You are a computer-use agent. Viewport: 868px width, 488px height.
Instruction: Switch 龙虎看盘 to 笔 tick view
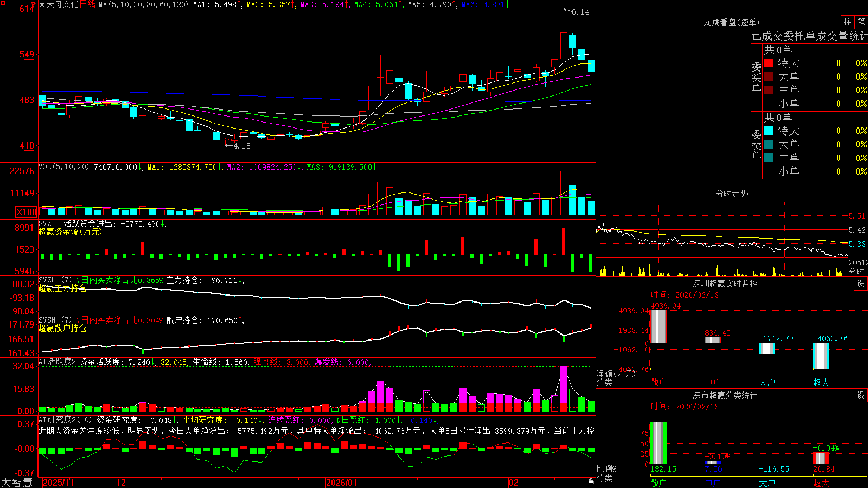861,22
